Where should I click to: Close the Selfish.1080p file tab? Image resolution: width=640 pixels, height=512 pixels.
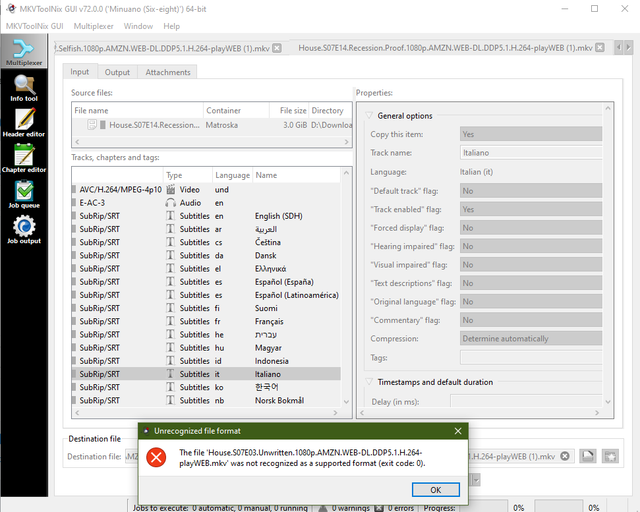(x=277, y=48)
